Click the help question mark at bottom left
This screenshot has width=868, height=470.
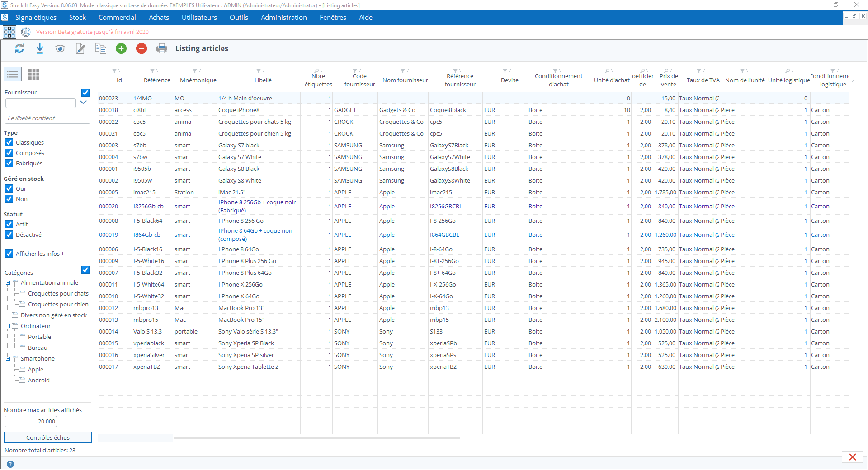pyautogui.click(x=10, y=464)
